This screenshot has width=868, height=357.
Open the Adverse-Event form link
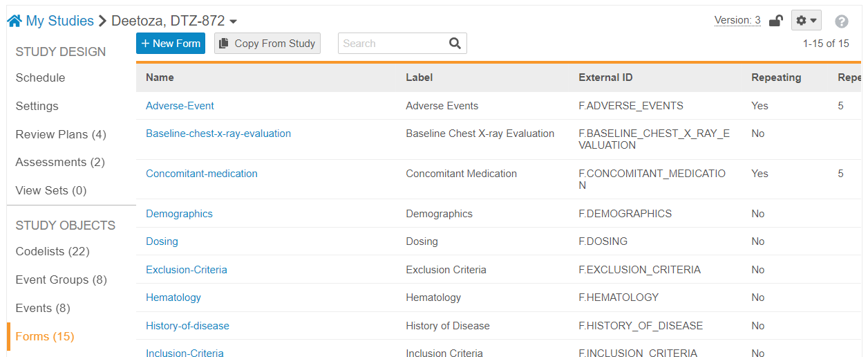[180, 106]
